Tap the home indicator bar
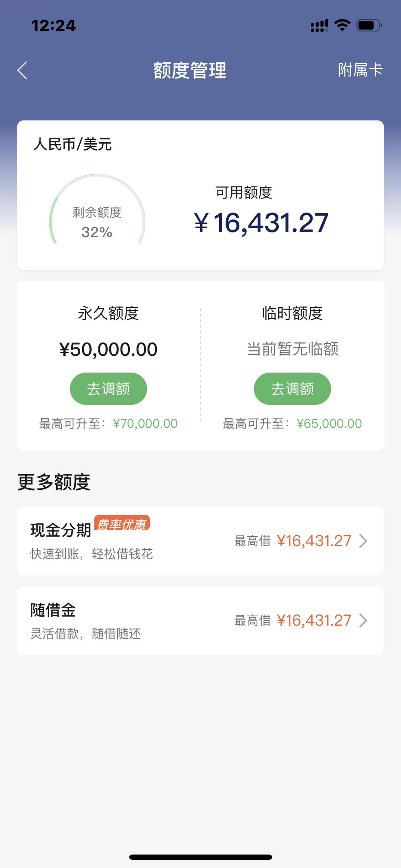Viewport: 401px width, 868px height. tap(201, 857)
